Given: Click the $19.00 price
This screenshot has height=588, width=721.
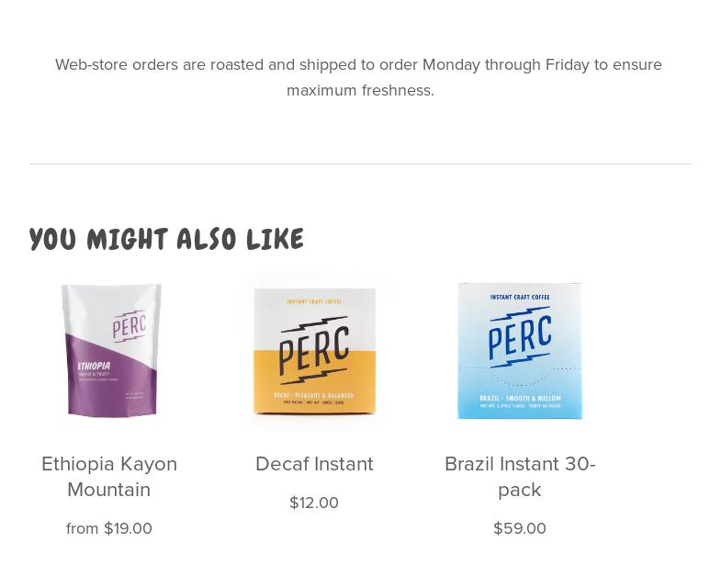Looking at the screenshot, I should 128,528.
